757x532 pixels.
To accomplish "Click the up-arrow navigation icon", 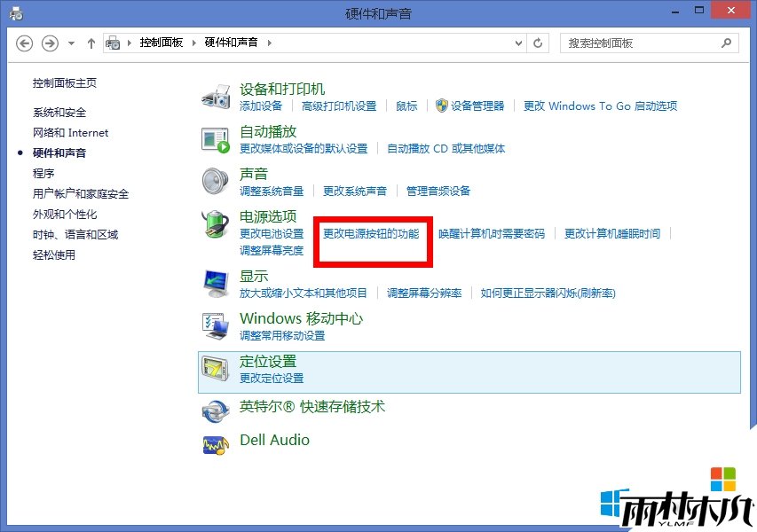I will (91, 43).
